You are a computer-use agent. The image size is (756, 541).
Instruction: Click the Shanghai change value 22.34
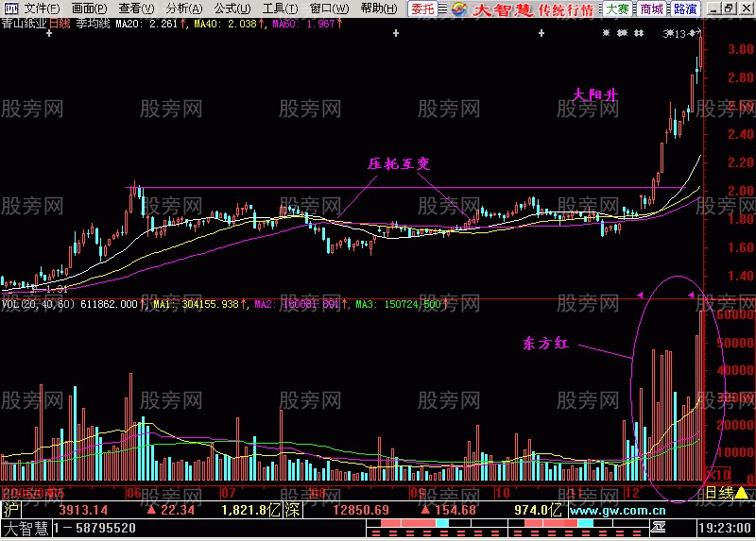click(177, 510)
